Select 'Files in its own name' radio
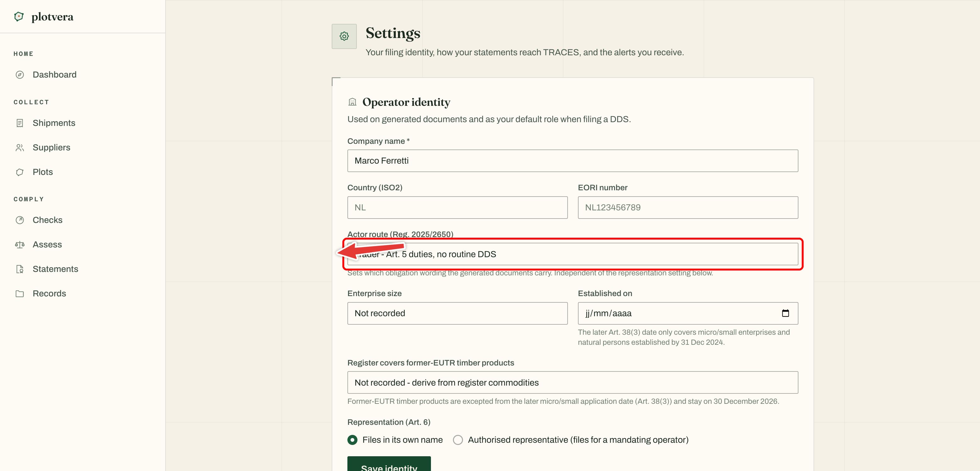Viewport: 980px width, 471px height. pos(352,440)
